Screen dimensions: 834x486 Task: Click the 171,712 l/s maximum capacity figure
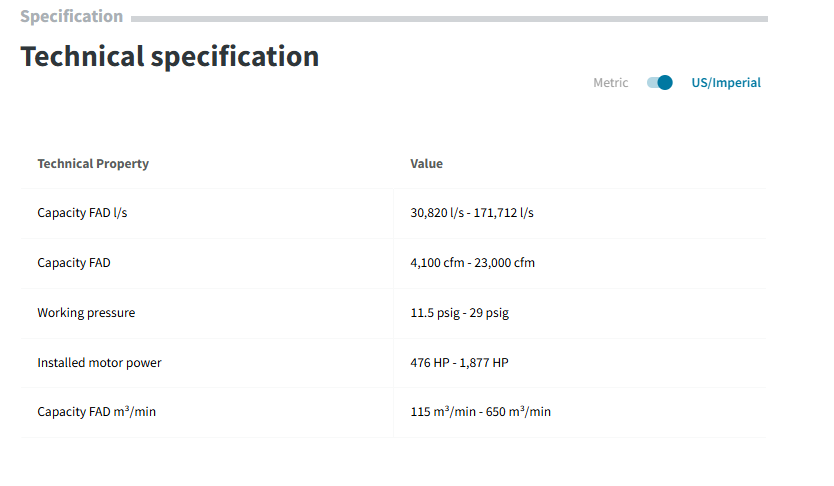(x=506, y=213)
